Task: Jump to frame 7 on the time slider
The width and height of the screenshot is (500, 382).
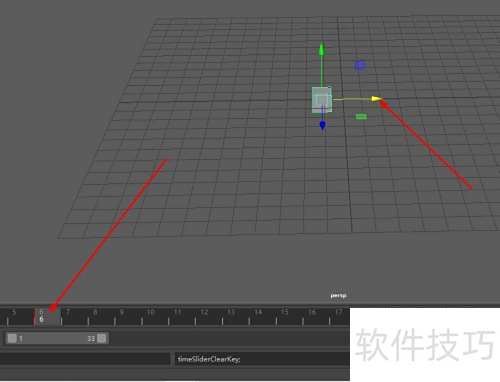Action: coord(68,312)
